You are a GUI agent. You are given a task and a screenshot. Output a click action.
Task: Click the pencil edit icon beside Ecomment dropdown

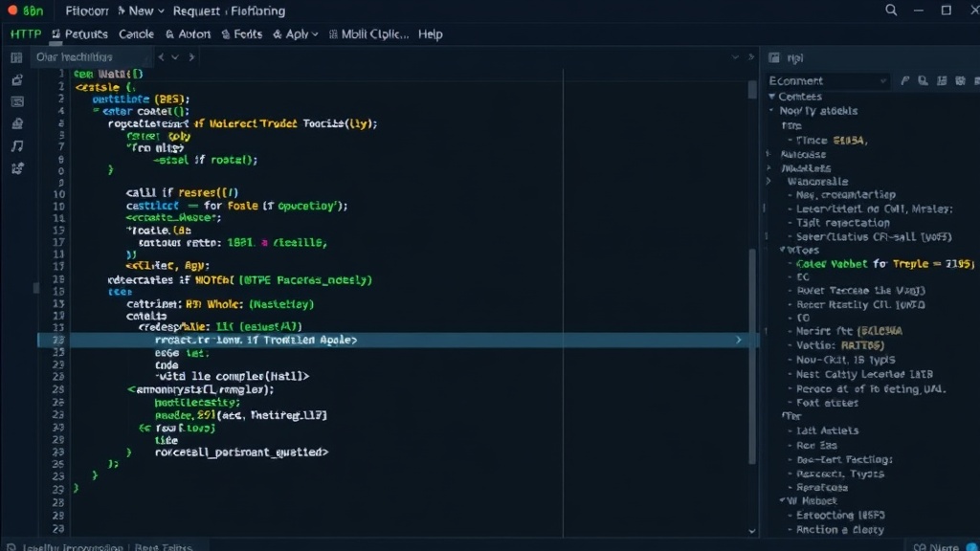point(905,80)
